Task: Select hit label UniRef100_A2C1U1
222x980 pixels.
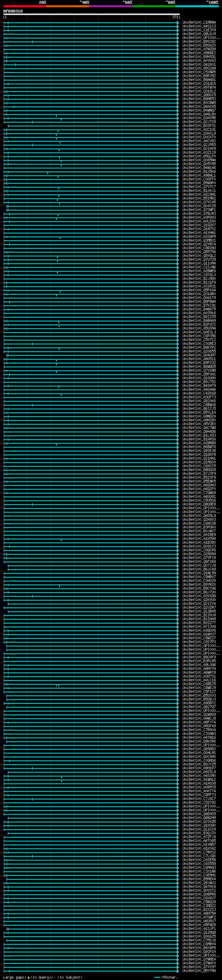Action: (199, 129)
